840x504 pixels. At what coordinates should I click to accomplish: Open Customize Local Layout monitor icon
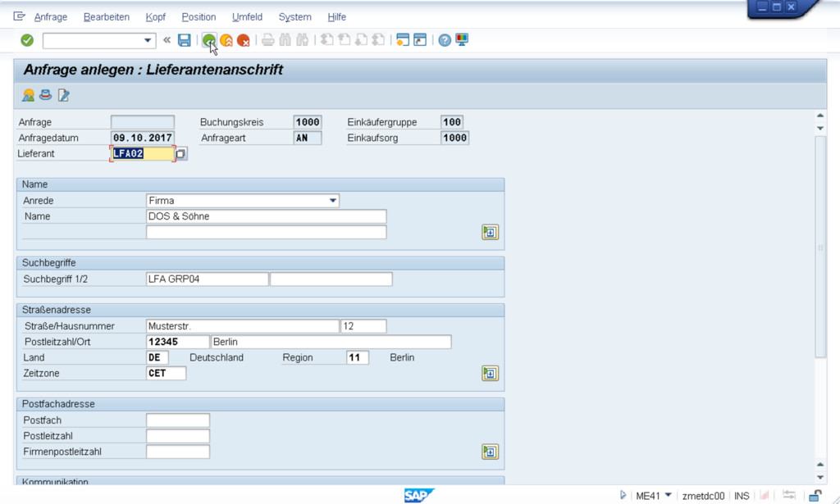462,40
